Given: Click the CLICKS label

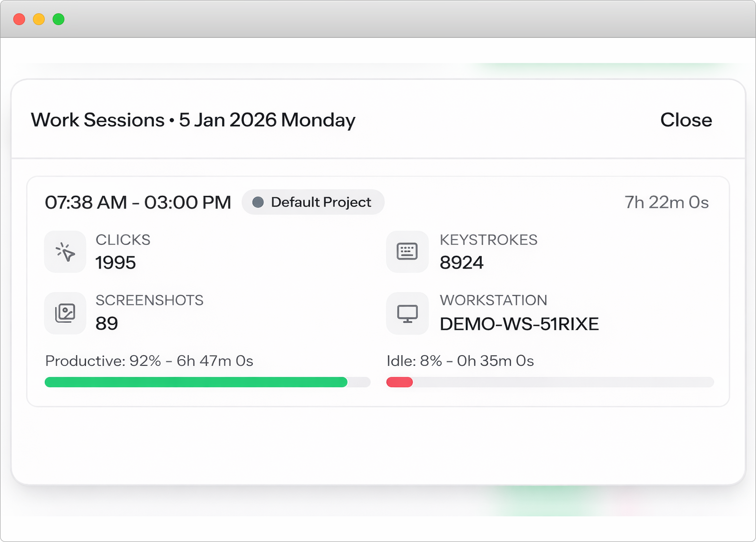Looking at the screenshot, I should pyautogui.click(x=123, y=240).
